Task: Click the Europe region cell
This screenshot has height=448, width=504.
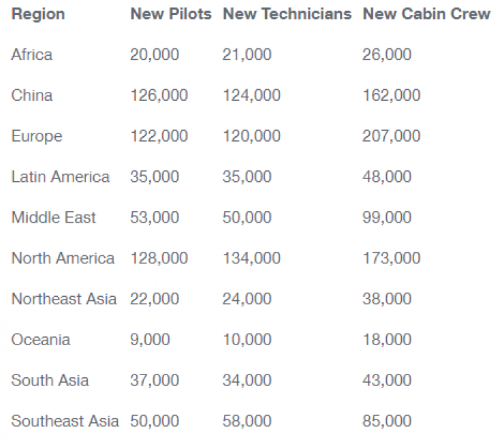Action: coord(36,136)
